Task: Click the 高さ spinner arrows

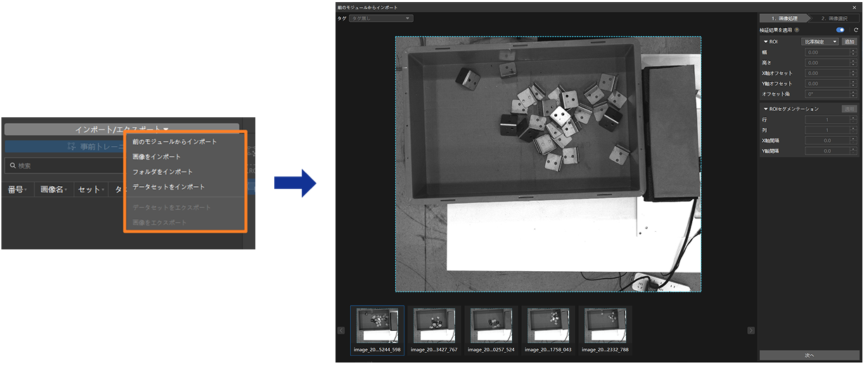Action: tap(853, 63)
